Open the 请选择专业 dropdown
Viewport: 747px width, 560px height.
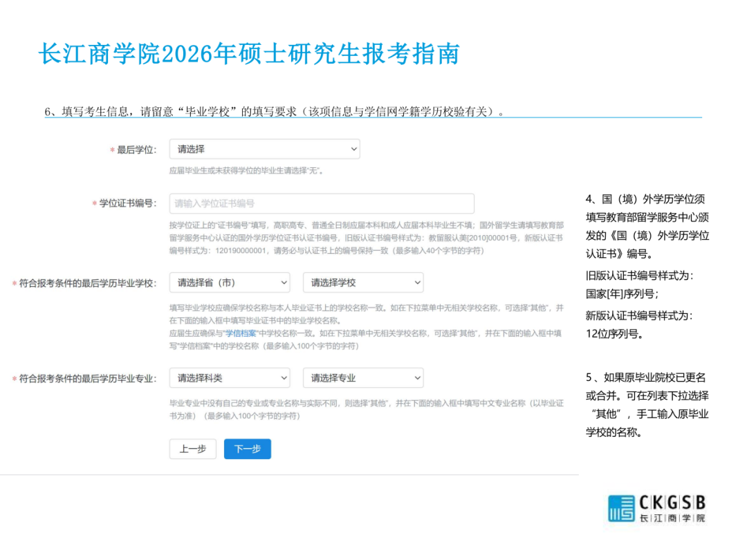(x=363, y=378)
